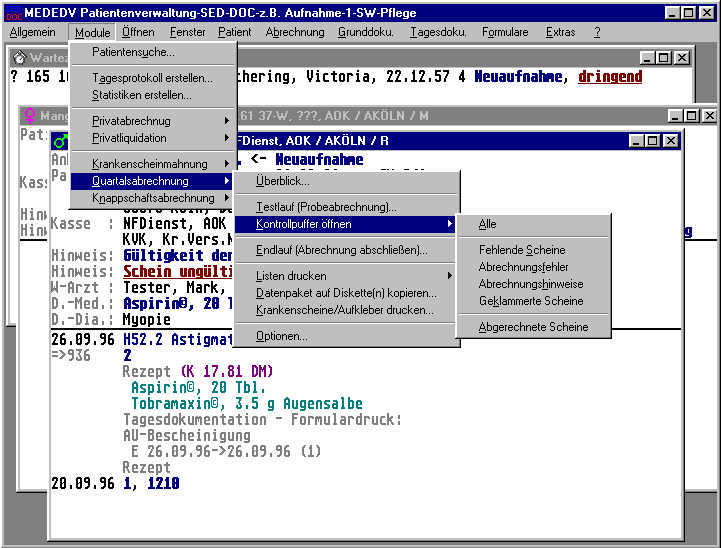
Task: Click the 'Gültigkeit der' blue hint
Action: coord(177,256)
